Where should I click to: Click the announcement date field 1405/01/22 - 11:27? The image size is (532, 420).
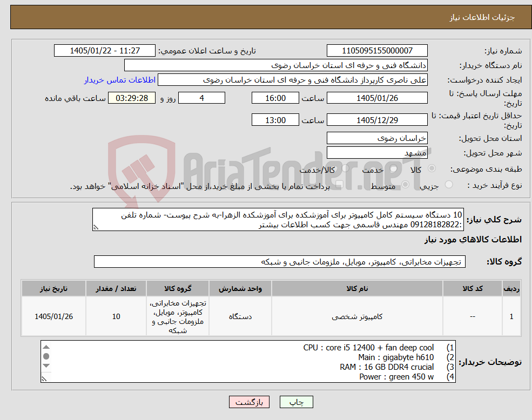tap(104, 51)
